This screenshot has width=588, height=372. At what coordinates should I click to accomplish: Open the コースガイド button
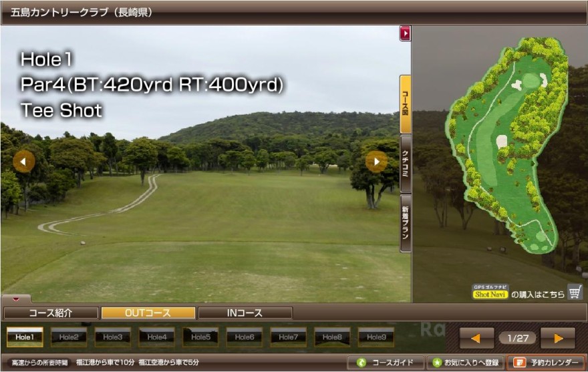click(385, 363)
